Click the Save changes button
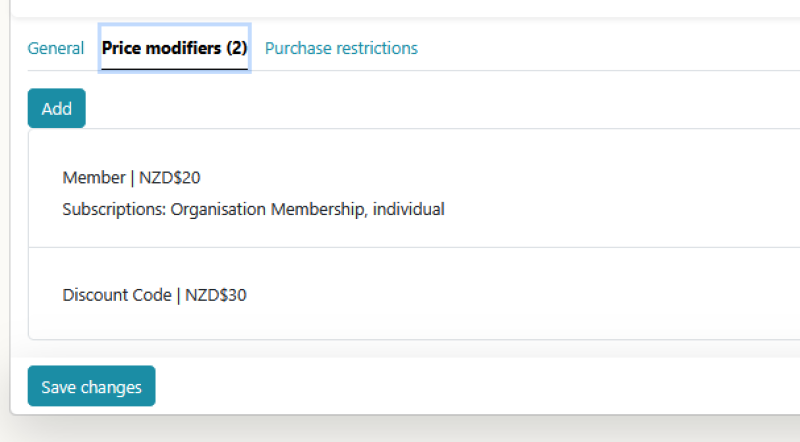Viewport: 800px width, 442px height. (x=91, y=387)
